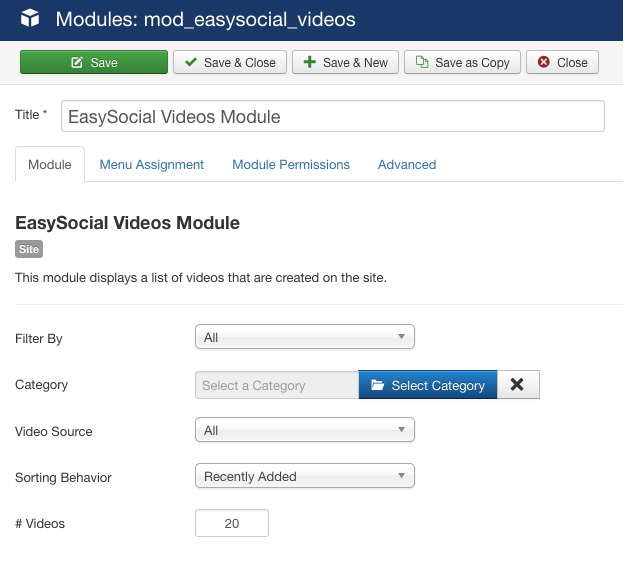The height and width of the screenshot is (563, 623).
Task: Click the page title Modules: mod_easysocial_videos
Action: (x=205, y=19)
